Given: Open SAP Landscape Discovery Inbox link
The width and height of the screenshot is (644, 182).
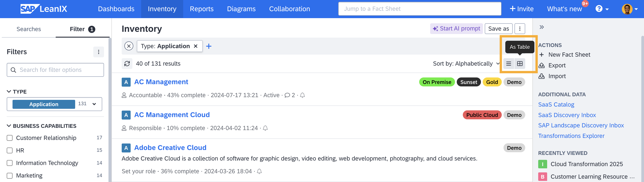Looking at the screenshot, I should coord(581,125).
